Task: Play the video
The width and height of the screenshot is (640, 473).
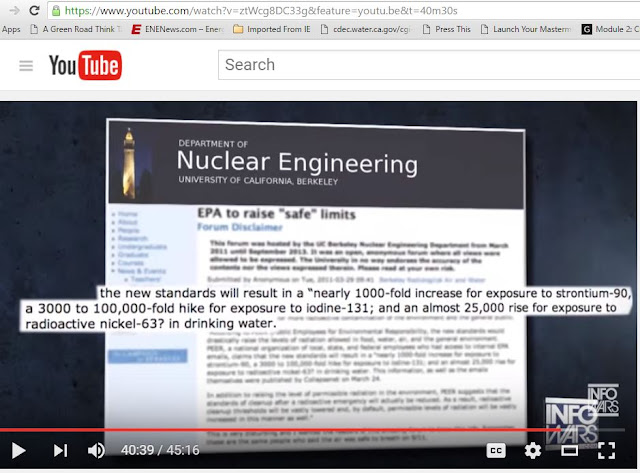Action: coord(18,451)
